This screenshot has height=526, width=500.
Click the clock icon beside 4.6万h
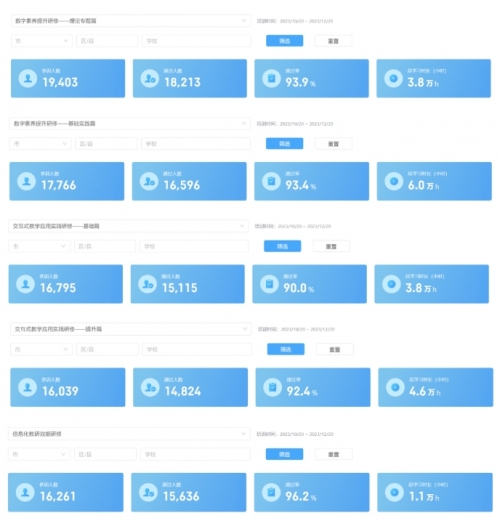click(395, 387)
